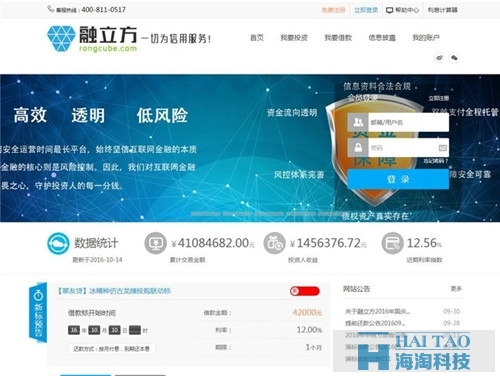Viewport: 500px width, 376px height.
Task: Click the rongcube diamond logo
Action: [x=61, y=39]
